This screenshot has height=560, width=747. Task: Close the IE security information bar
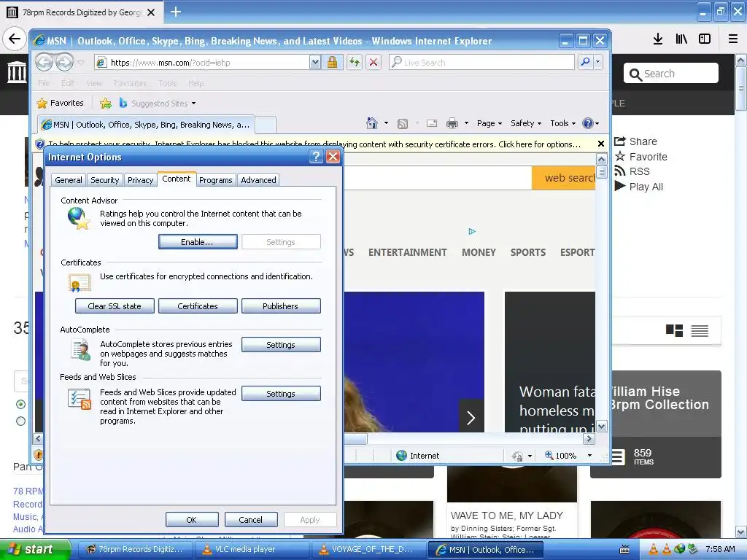point(601,144)
